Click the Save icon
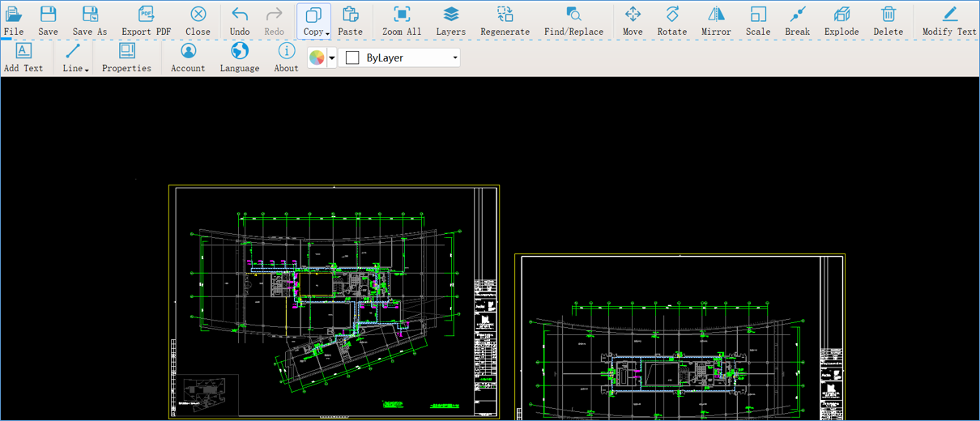 point(49,15)
